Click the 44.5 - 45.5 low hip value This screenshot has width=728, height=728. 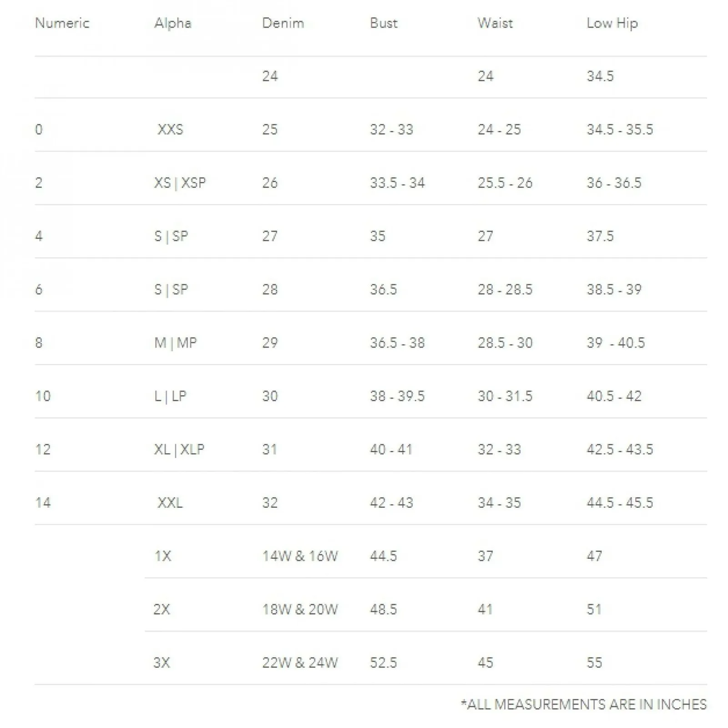(x=620, y=503)
